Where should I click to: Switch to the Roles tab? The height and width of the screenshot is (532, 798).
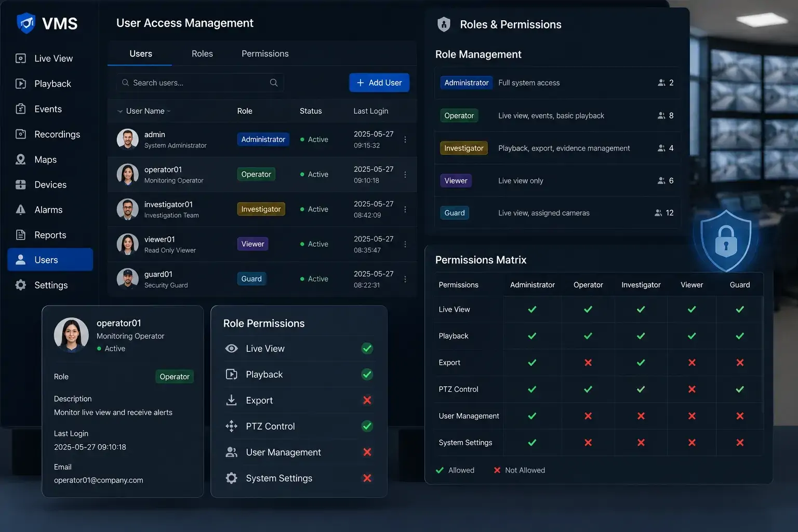point(202,54)
